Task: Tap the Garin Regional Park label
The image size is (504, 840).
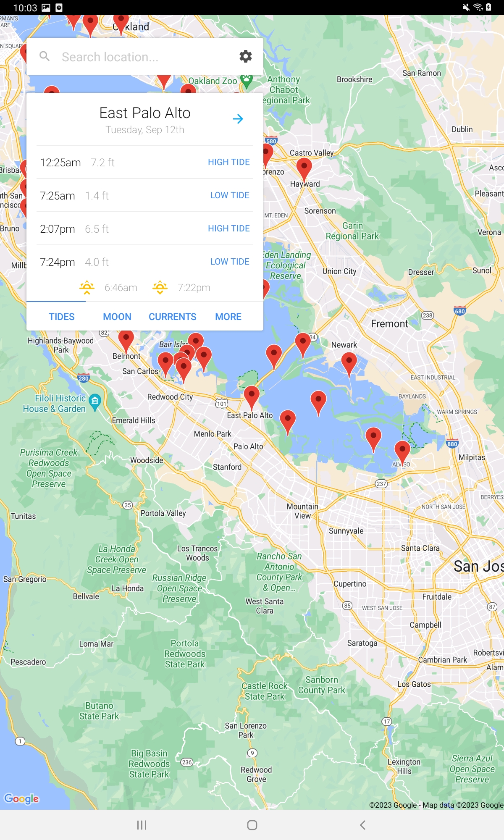Action: pyautogui.click(x=352, y=231)
